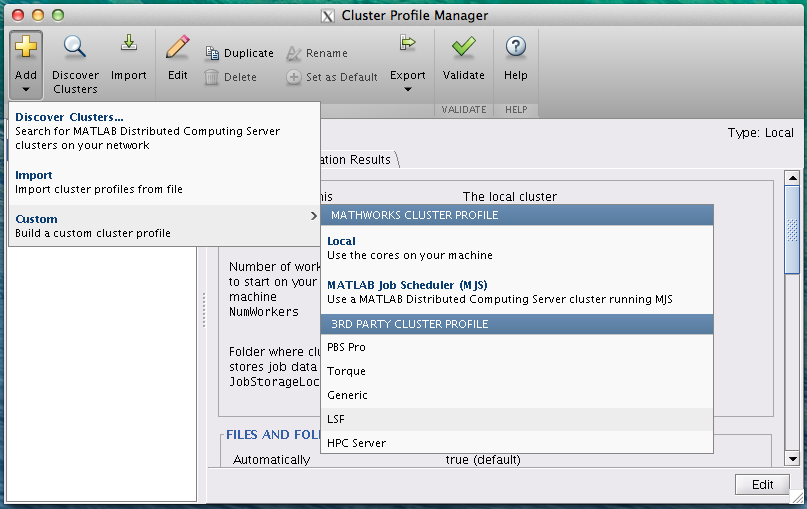Select LSF cluster profile
Viewport: 807px width, 509px height.
click(517, 419)
